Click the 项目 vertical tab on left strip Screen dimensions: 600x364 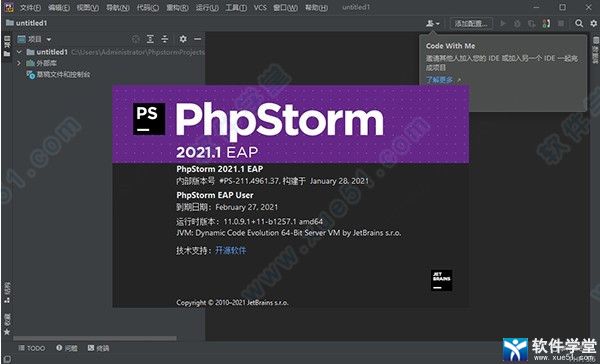(x=7, y=46)
